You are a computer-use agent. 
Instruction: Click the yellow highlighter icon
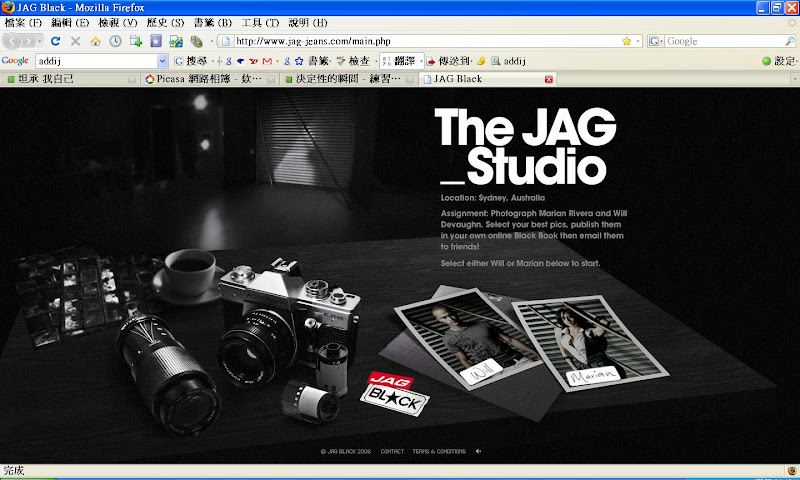pyautogui.click(x=481, y=61)
